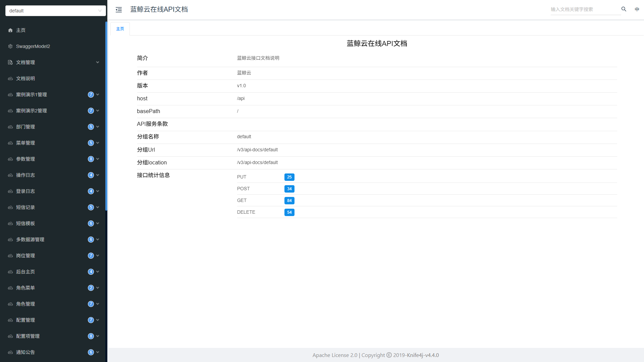The height and width of the screenshot is (362, 644).
Task: Click the POST count badge 34
Action: coord(289,189)
